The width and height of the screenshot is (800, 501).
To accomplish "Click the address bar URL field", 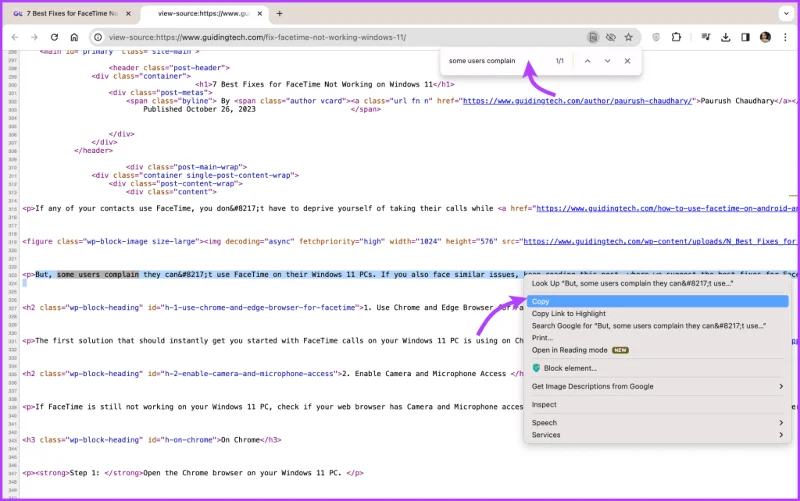I will click(x=337, y=37).
